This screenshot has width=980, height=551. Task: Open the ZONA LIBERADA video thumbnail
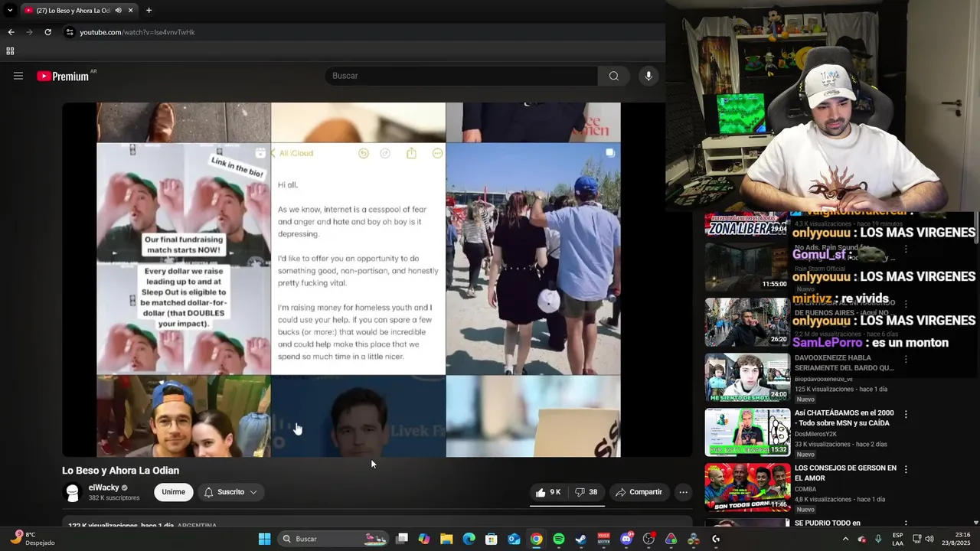pos(746,224)
